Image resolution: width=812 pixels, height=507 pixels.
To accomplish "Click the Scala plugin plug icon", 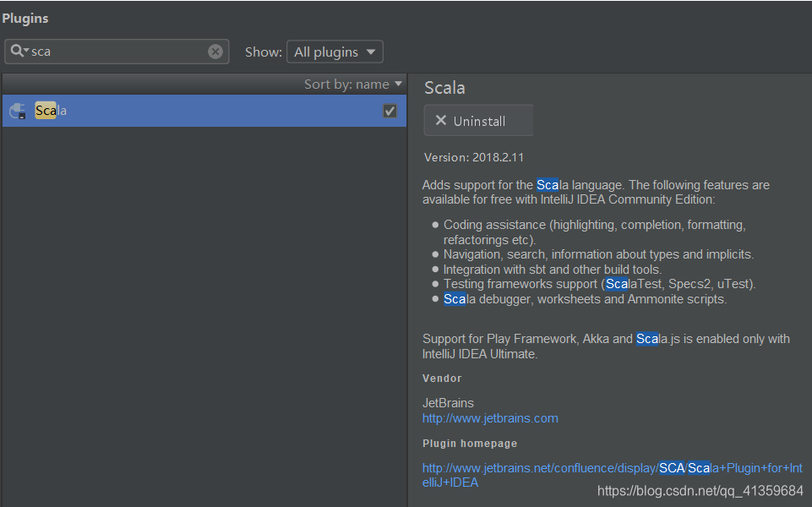I will pyautogui.click(x=18, y=110).
